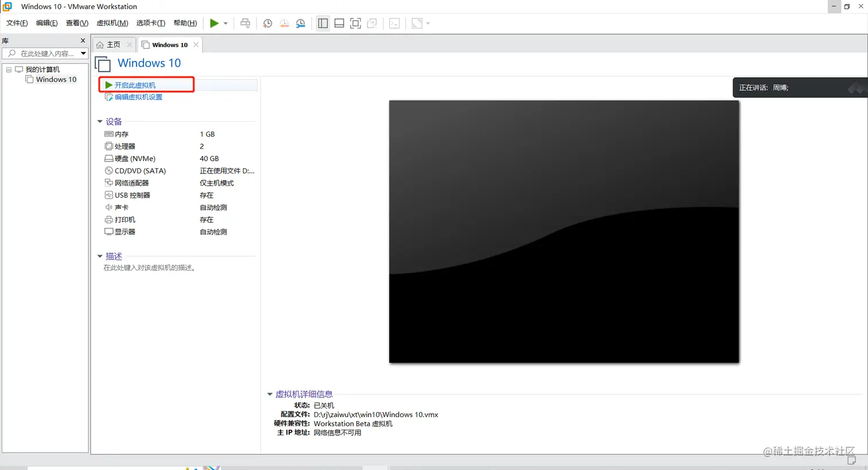Click the 已关机 status value
Screen dimensions: 868x470
(324, 406)
